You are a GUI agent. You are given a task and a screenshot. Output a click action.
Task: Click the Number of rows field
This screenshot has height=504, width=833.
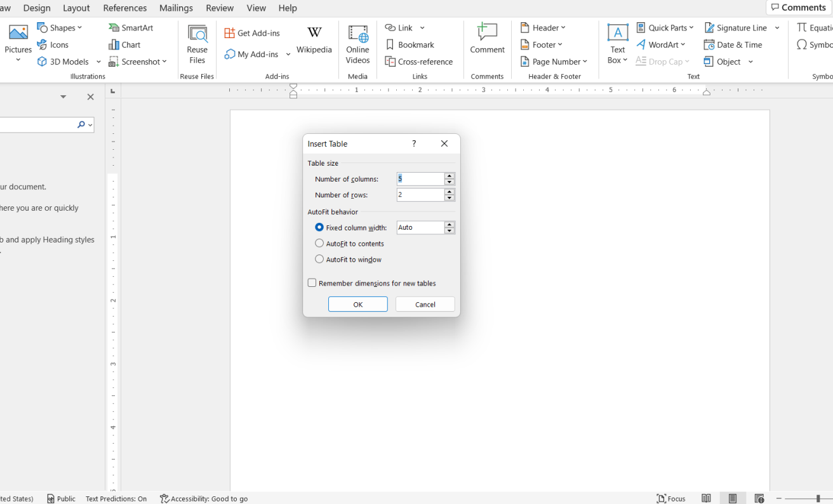(x=420, y=195)
